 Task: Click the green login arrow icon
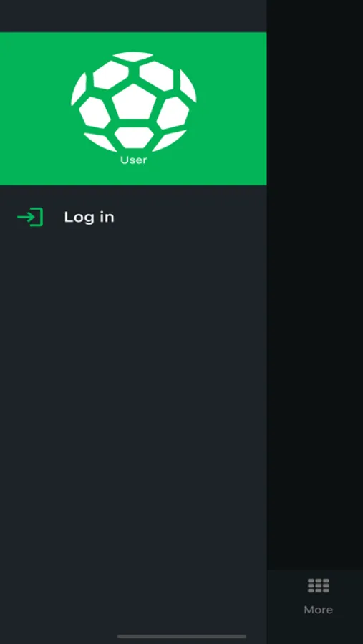pyautogui.click(x=30, y=218)
